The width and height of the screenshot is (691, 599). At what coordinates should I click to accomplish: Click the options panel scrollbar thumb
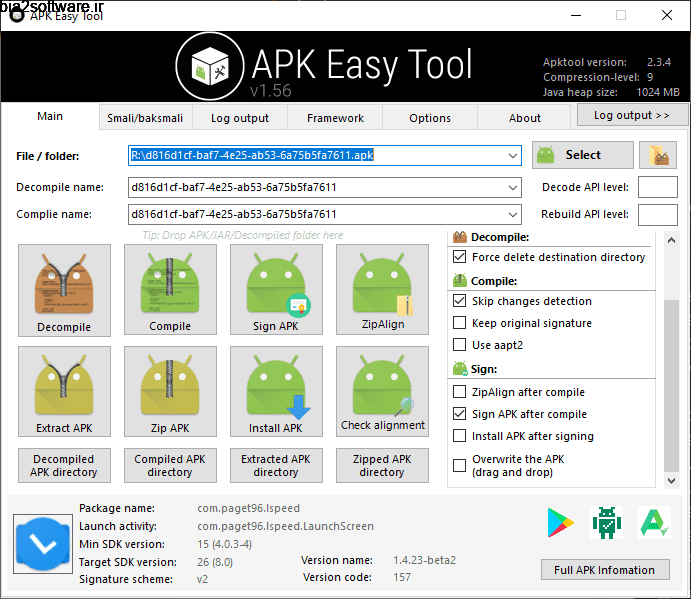[671, 386]
